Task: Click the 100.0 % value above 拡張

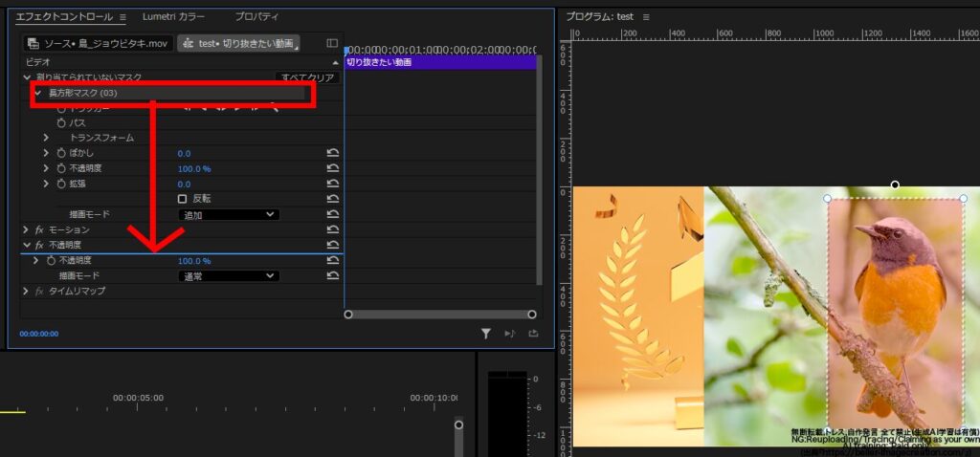Action: pyautogui.click(x=194, y=169)
